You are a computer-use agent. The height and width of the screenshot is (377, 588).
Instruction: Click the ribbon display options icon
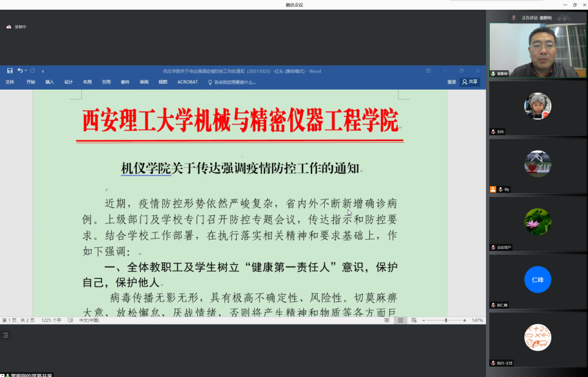[429, 71]
